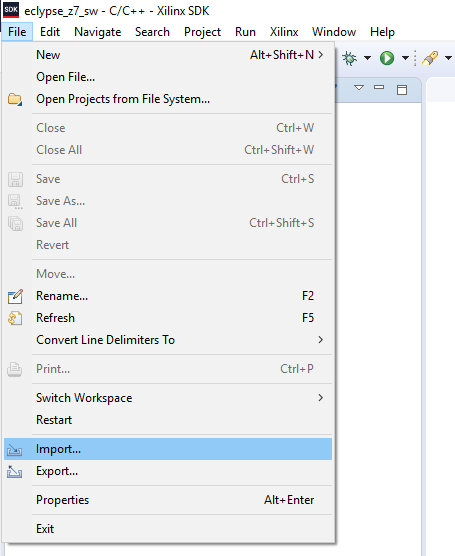
Task: Choose Refresh in the File menu
Action: [168, 318]
